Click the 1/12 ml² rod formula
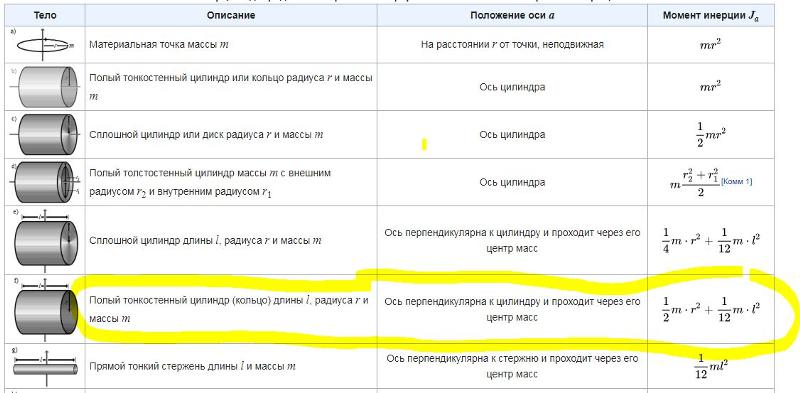Image resolution: width=800 pixels, height=393 pixels. 711,366
